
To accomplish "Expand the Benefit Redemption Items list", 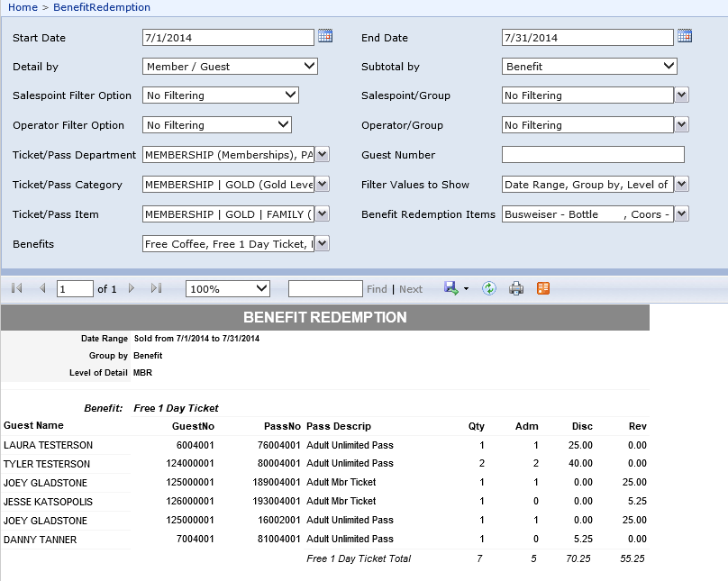I will pyautogui.click(x=682, y=214).
